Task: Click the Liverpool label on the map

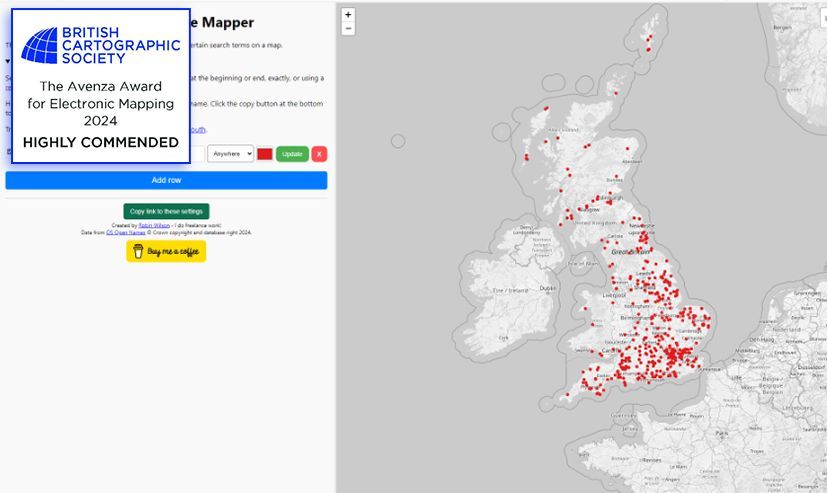Action: point(614,295)
